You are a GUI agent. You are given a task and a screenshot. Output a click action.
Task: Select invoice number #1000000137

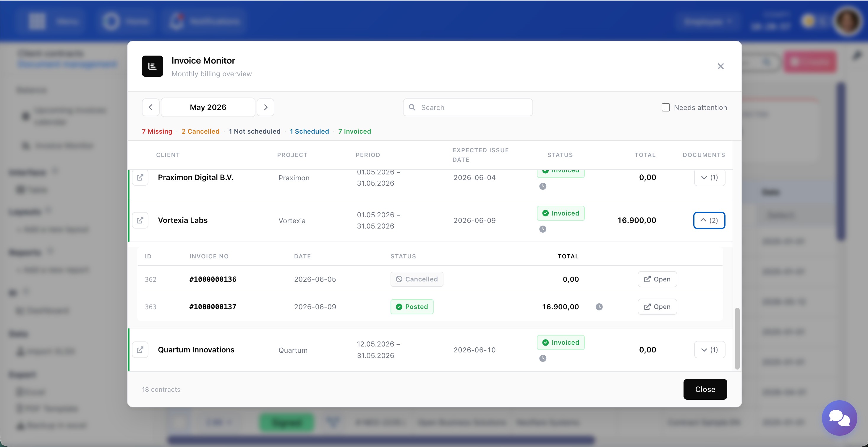[x=213, y=307]
